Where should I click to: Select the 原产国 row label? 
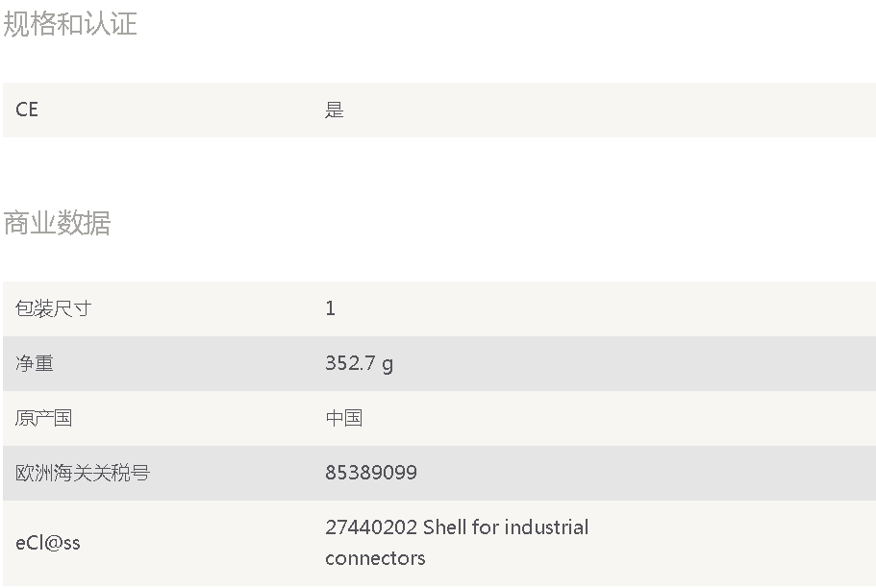[x=43, y=418]
